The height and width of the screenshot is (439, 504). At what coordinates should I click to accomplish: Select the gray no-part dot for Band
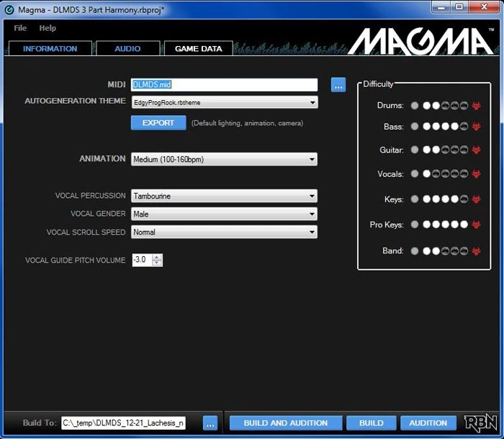pyautogui.click(x=415, y=250)
